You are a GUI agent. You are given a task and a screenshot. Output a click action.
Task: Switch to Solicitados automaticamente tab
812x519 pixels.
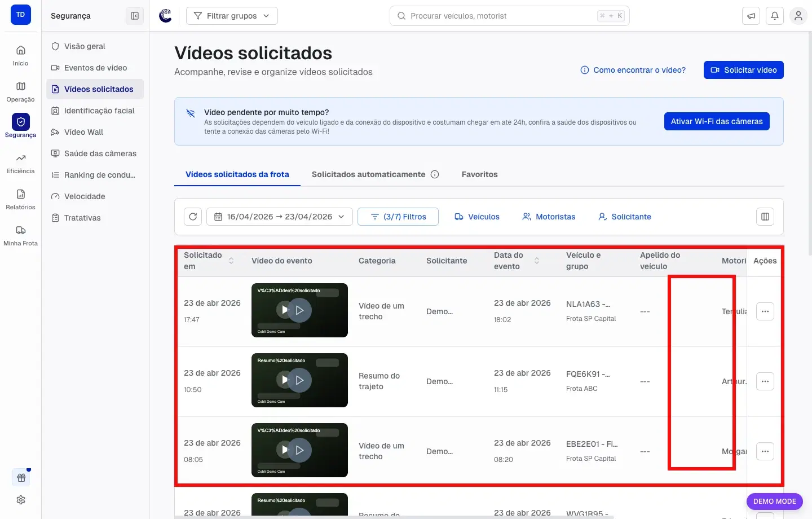[x=368, y=174]
